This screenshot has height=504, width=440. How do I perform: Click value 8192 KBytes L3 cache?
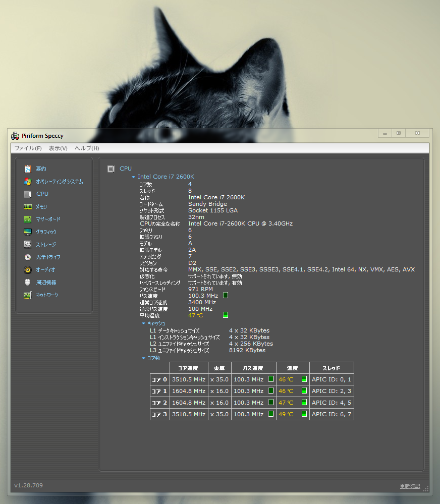click(x=247, y=350)
